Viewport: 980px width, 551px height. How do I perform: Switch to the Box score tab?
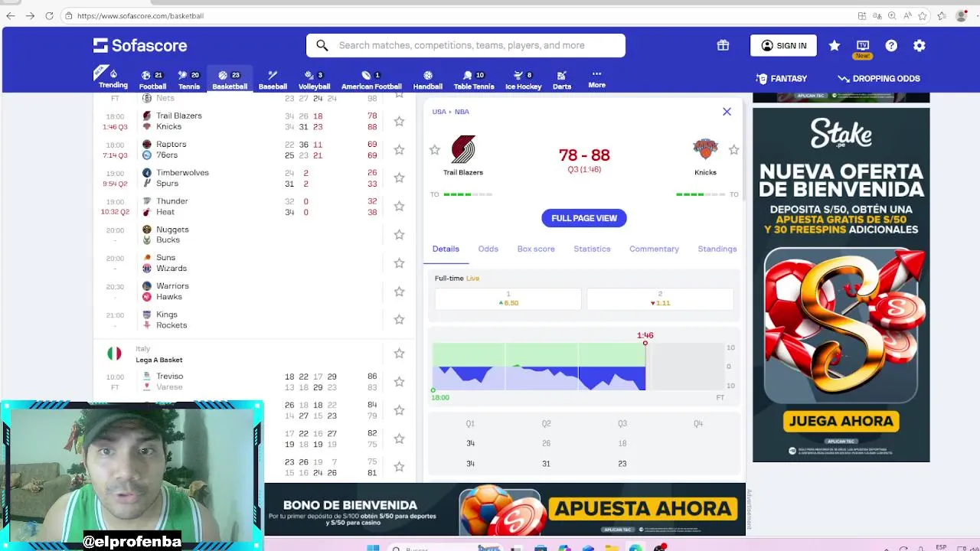pyautogui.click(x=536, y=249)
